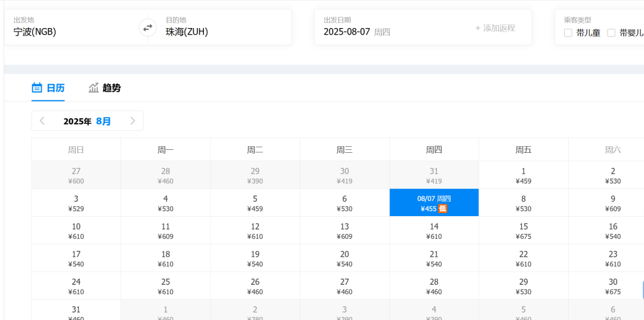Select greyed July 28 priced ¥460
Screen dimensions: 644x320
point(166,175)
